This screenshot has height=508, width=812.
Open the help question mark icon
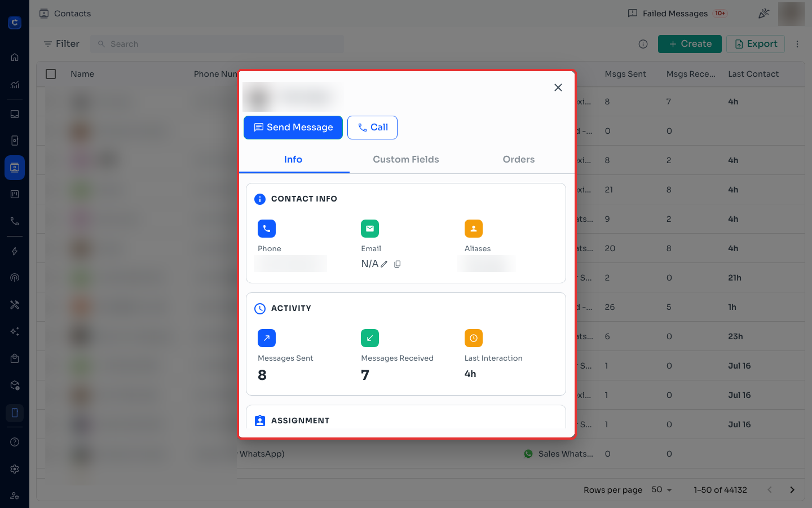(15, 442)
